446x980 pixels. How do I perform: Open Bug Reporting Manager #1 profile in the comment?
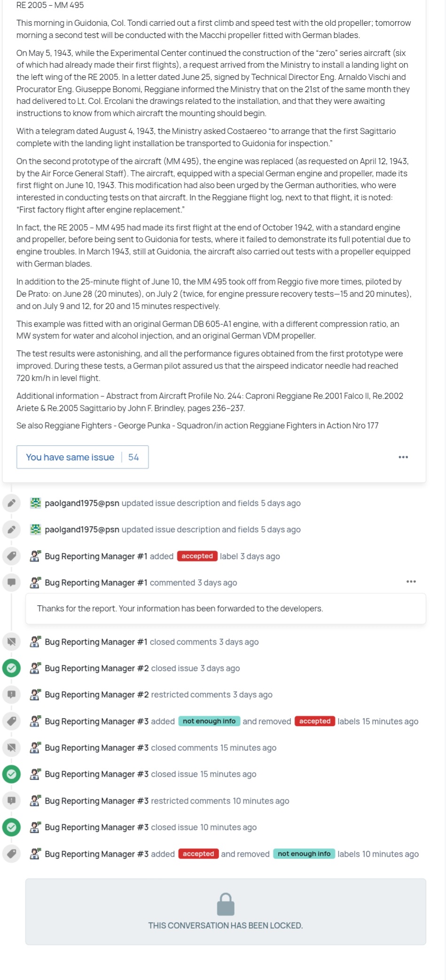tap(96, 583)
